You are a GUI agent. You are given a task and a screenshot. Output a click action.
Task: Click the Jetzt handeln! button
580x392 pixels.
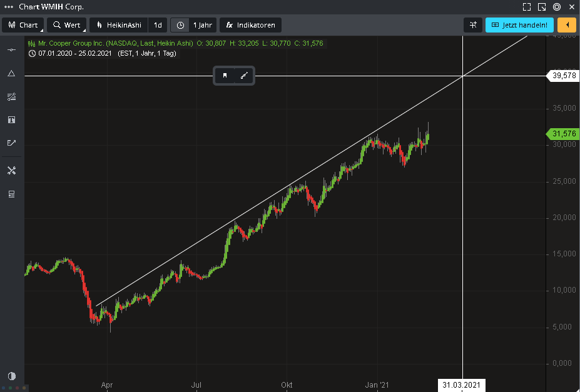click(x=519, y=25)
